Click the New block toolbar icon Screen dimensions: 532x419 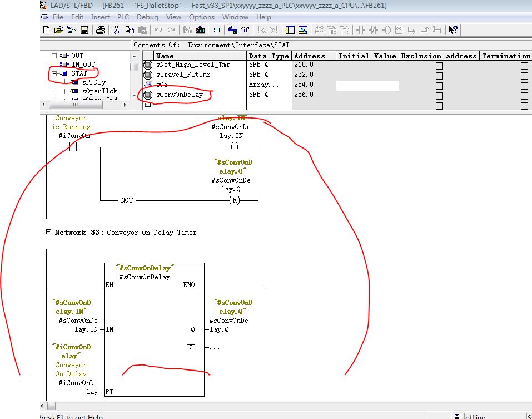[47, 30]
